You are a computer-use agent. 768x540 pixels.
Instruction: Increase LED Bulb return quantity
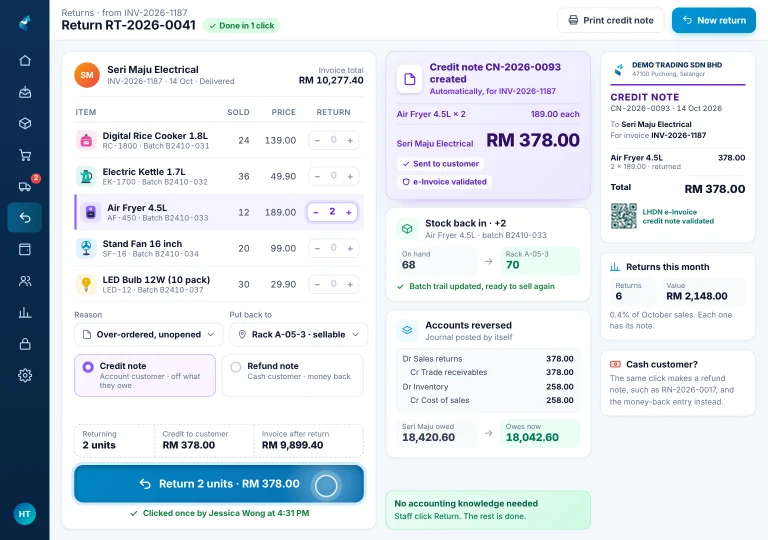(350, 284)
